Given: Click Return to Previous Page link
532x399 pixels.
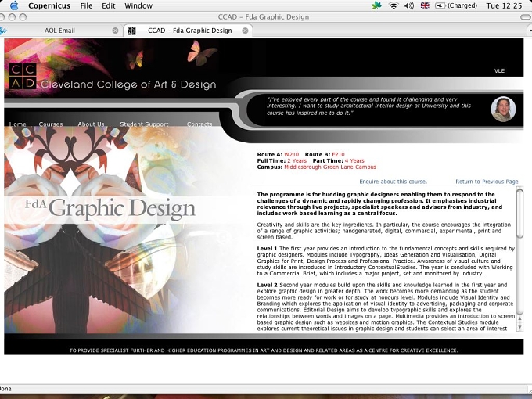Looking at the screenshot, I should tap(487, 182).
